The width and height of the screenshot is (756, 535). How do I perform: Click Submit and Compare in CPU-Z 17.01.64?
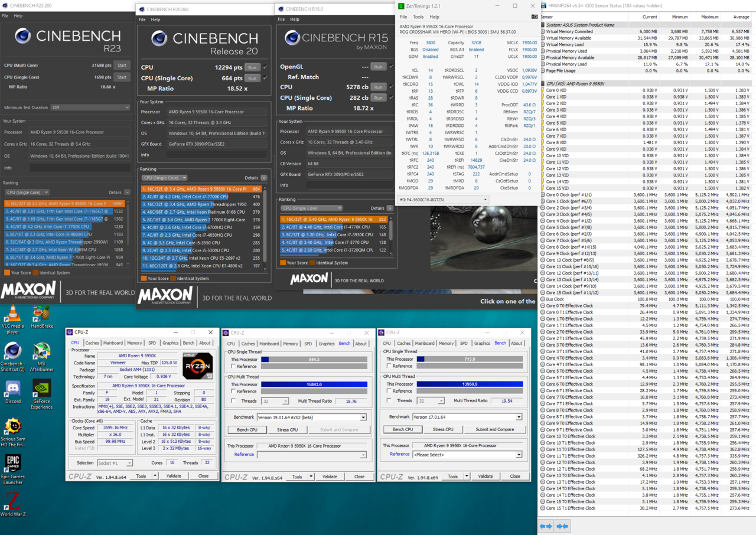(x=494, y=429)
